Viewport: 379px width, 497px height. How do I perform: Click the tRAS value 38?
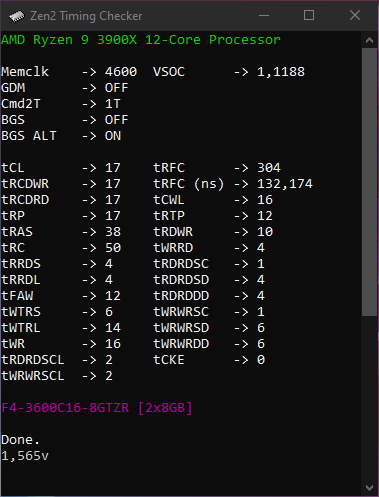pyautogui.click(x=113, y=232)
